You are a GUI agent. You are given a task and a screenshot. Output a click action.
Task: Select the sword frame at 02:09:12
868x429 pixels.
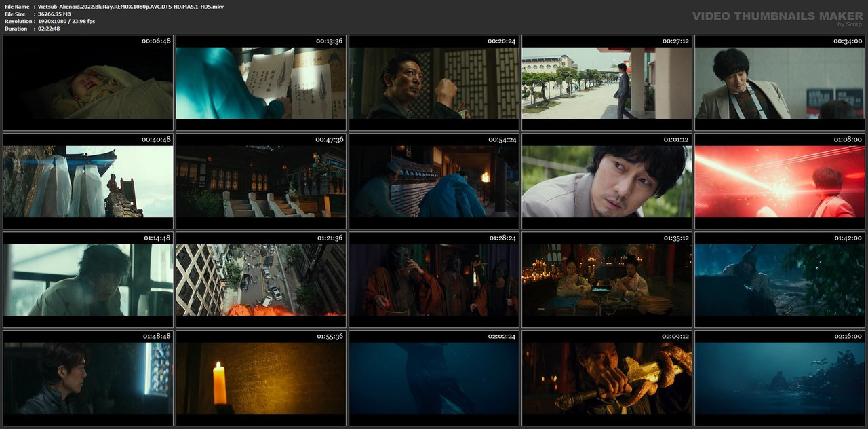click(607, 378)
